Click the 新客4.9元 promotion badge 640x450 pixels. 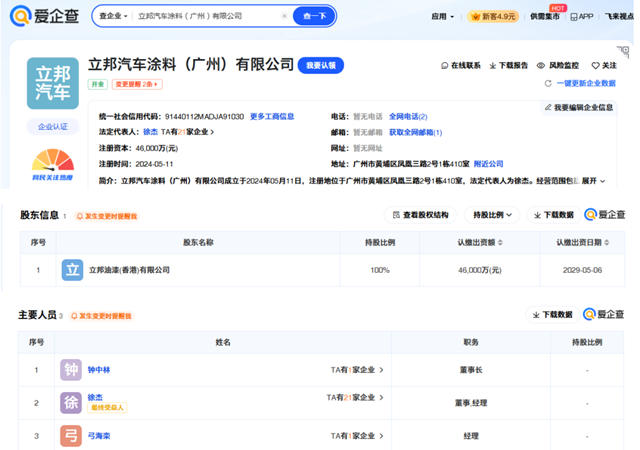(x=493, y=16)
